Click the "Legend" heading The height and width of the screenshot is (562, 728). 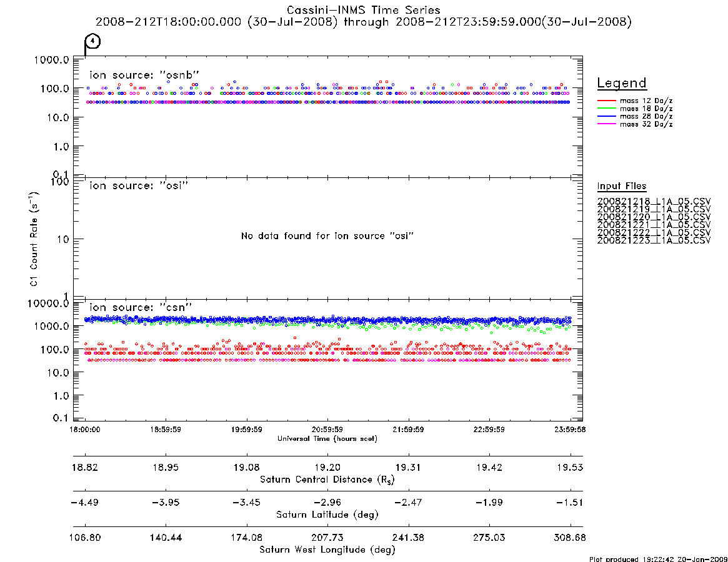coord(622,83)
